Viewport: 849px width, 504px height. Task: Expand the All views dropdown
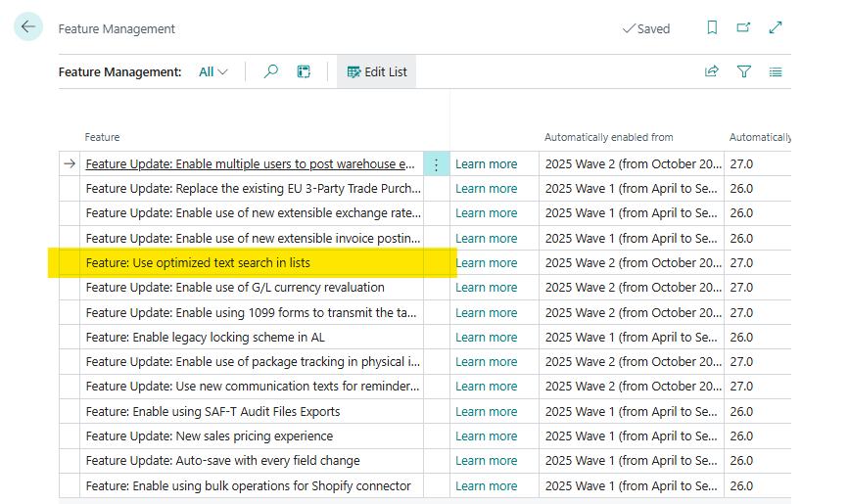[212, 71]
